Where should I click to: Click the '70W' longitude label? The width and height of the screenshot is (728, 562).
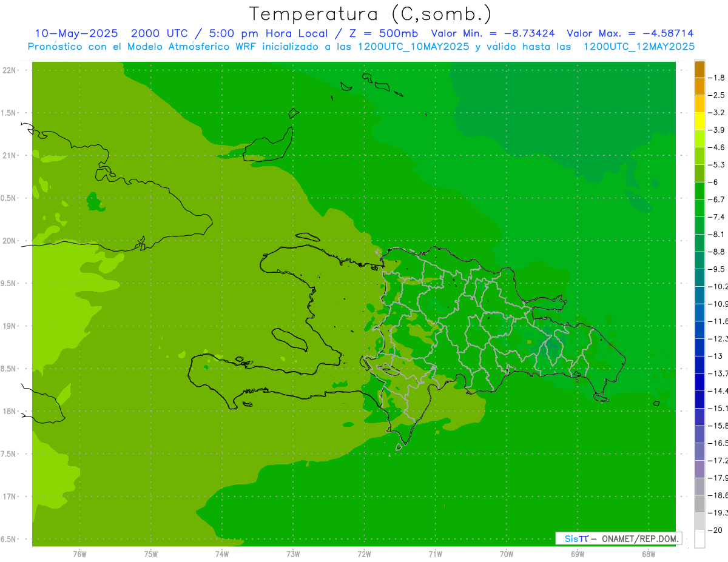point(507,554)
